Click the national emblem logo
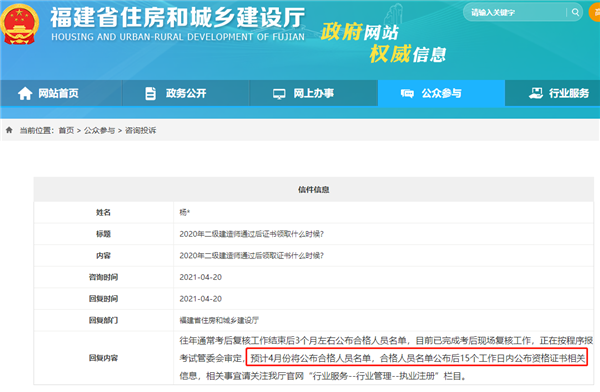The height and width of the screenshot is (392, 600). (x=20, y=25)
